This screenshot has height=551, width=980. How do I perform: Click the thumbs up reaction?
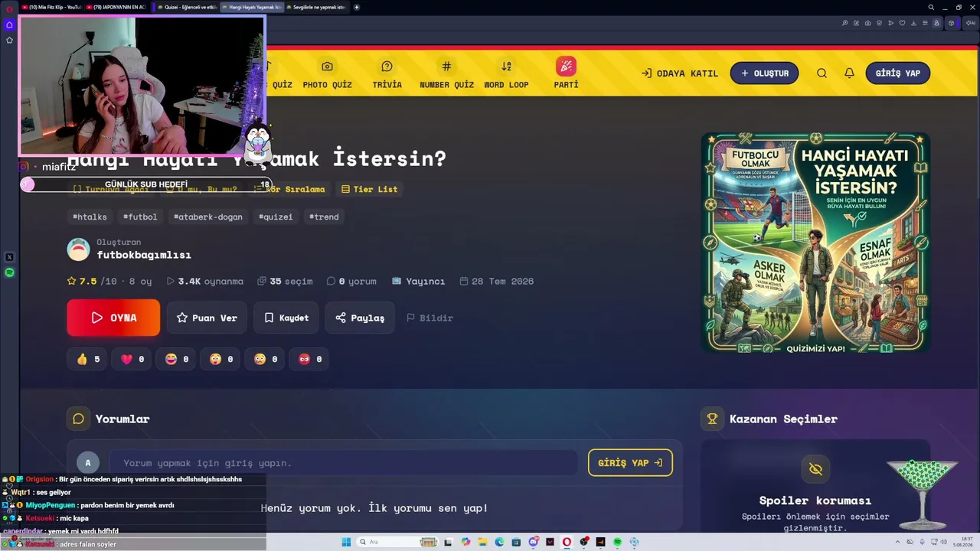(88, 359)
